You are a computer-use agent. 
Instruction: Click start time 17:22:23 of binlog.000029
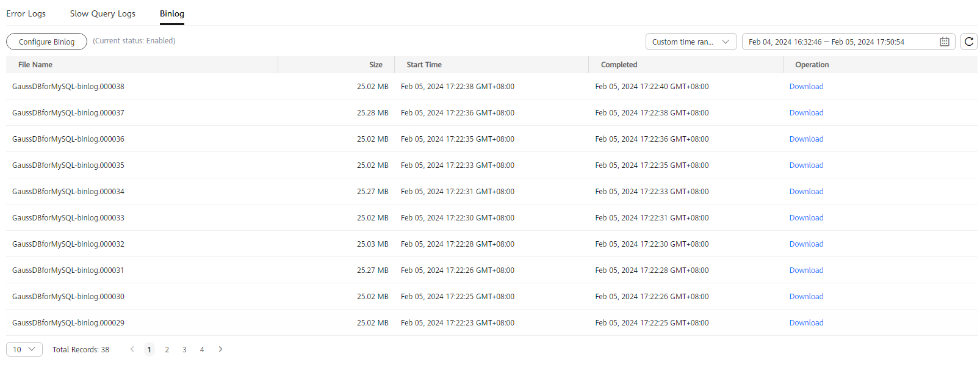click(458, 323)
